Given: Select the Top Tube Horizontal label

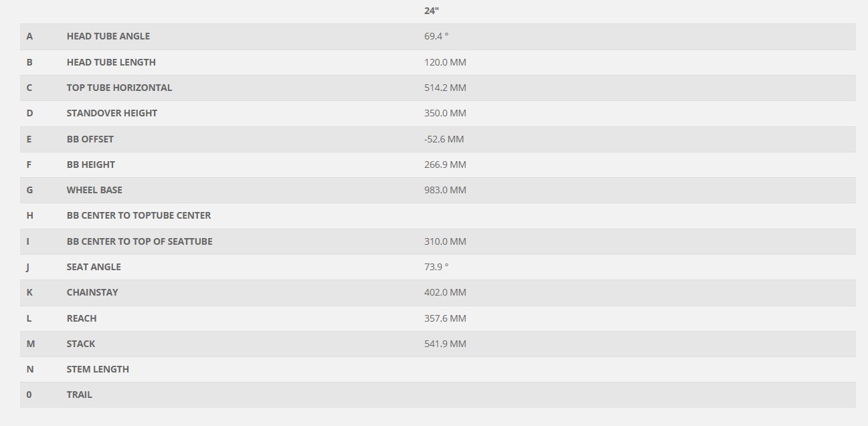Looking at the screenshot, I should click(119, 88).
